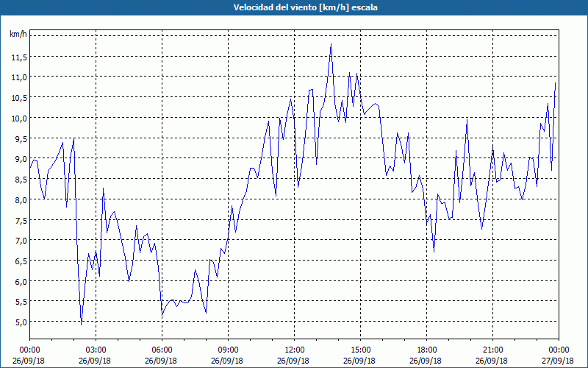Click the '15:00' time axis label
This screenshot has width=588, height=368.
tap(360, 350)
